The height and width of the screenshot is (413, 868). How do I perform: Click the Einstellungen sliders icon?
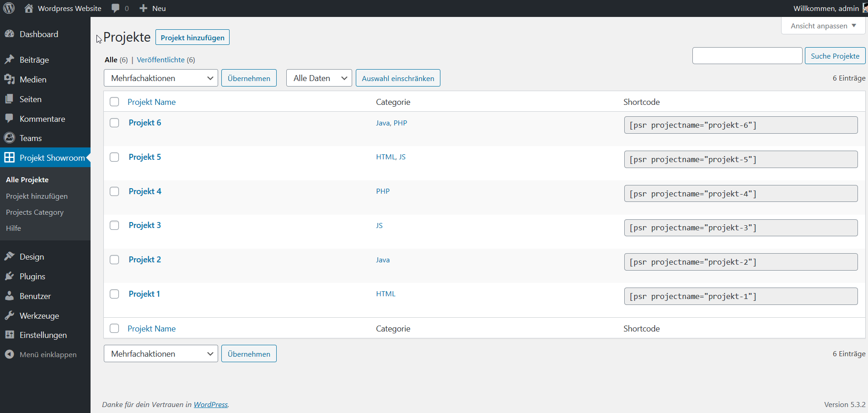click(x=9, y=335)
